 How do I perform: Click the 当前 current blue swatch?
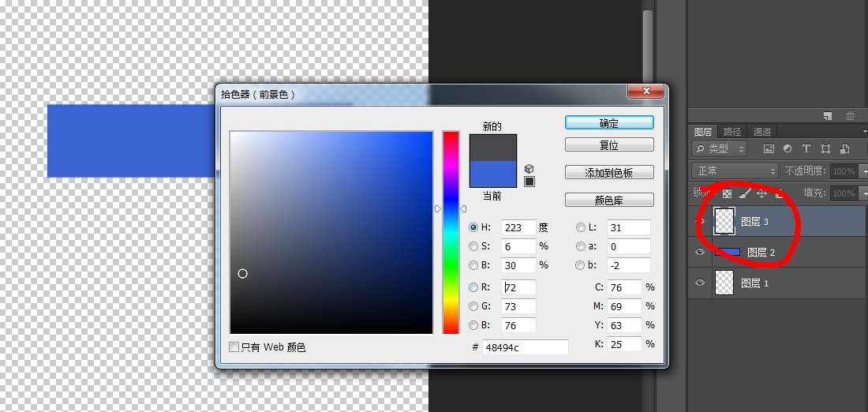tap(492, 174)
